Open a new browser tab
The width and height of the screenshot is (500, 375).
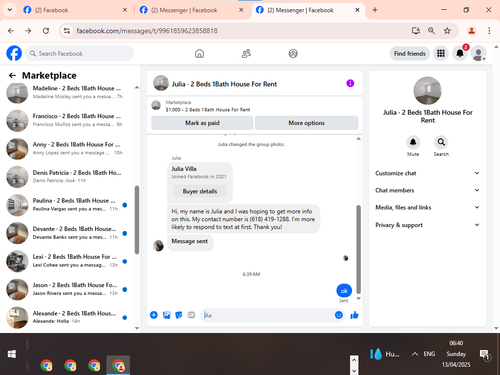[375, 10]
